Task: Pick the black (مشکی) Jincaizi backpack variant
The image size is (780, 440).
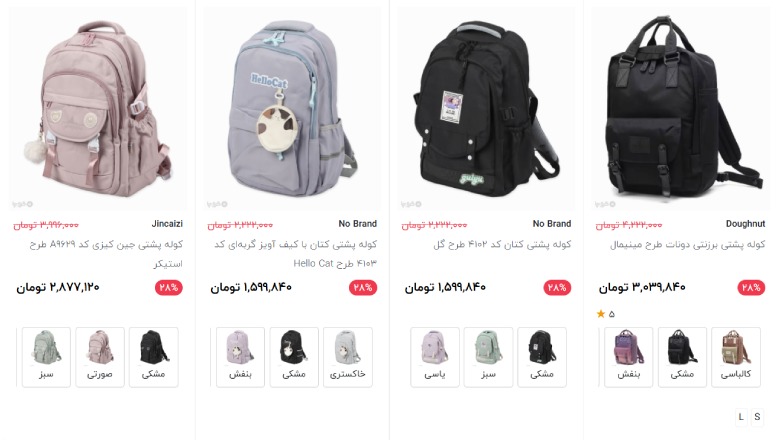Action: tap(154, 357)
